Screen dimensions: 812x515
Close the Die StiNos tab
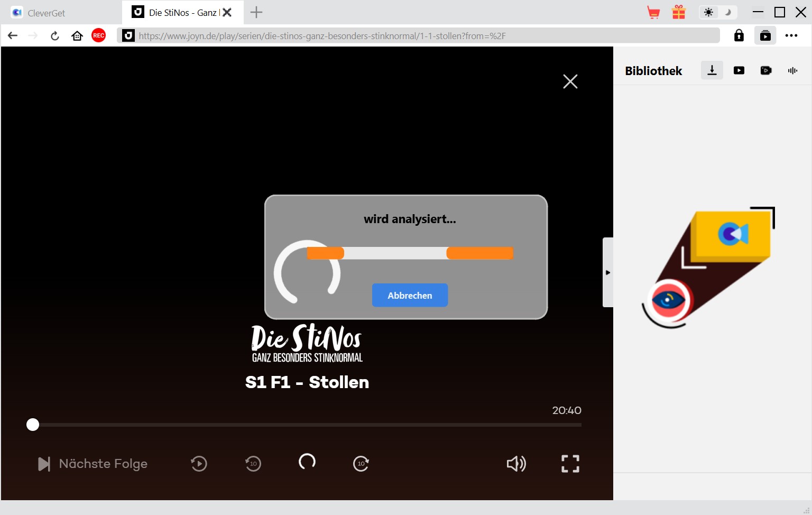tap(227, 12)
